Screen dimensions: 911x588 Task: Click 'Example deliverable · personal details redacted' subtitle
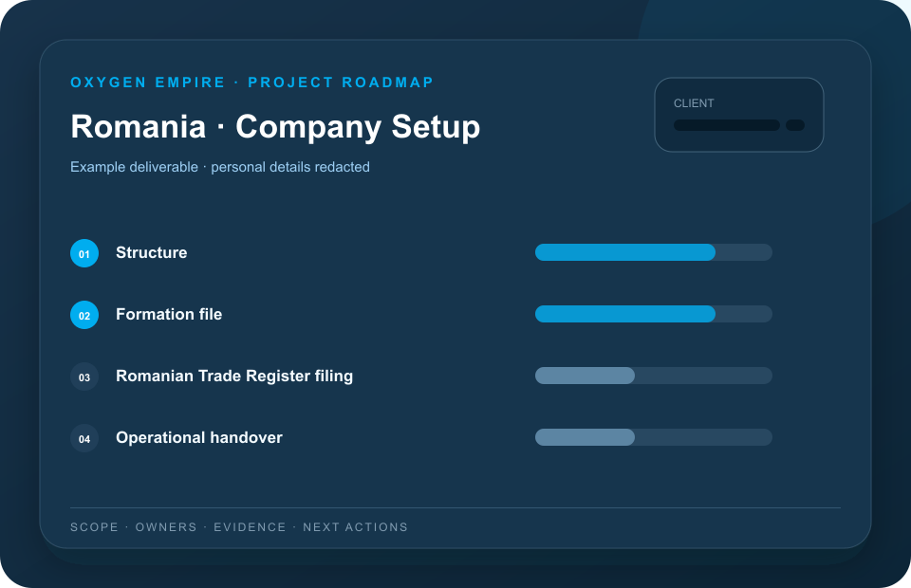point(220,167)
